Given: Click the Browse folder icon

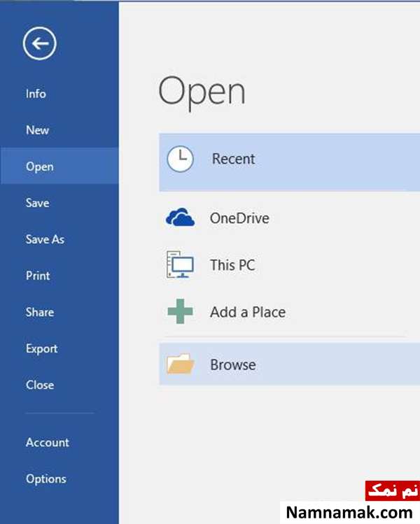Looking at the screenshot, I should pyautogui.click(x=180, y=364).
